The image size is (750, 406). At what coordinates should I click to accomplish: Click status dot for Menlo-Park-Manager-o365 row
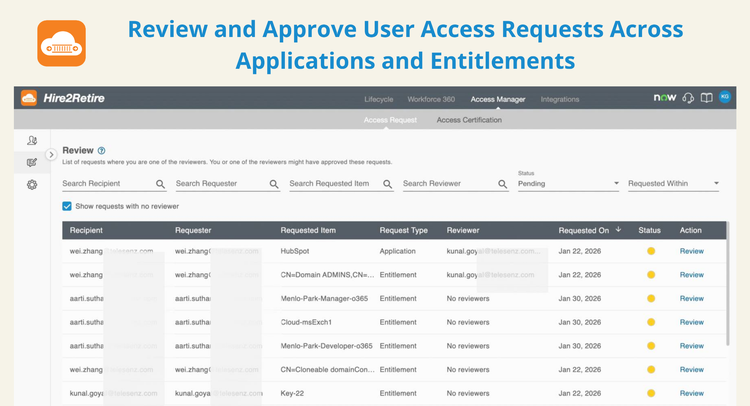(651, 298)
